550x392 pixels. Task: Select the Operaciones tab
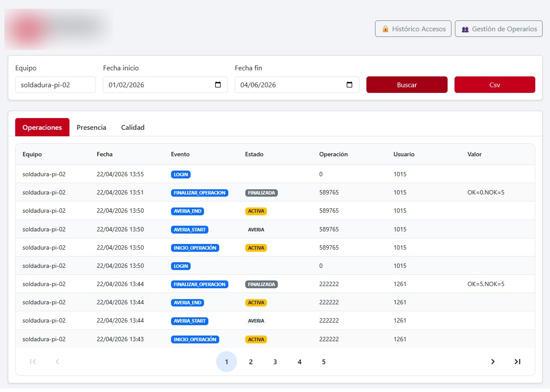[x=42, y=127]
